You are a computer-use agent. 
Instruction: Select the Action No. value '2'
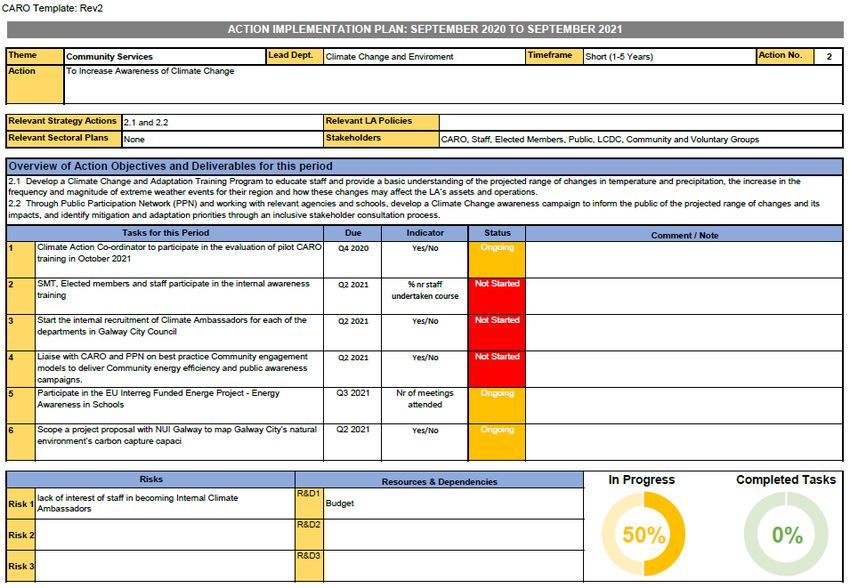click(x=828, y=56)
